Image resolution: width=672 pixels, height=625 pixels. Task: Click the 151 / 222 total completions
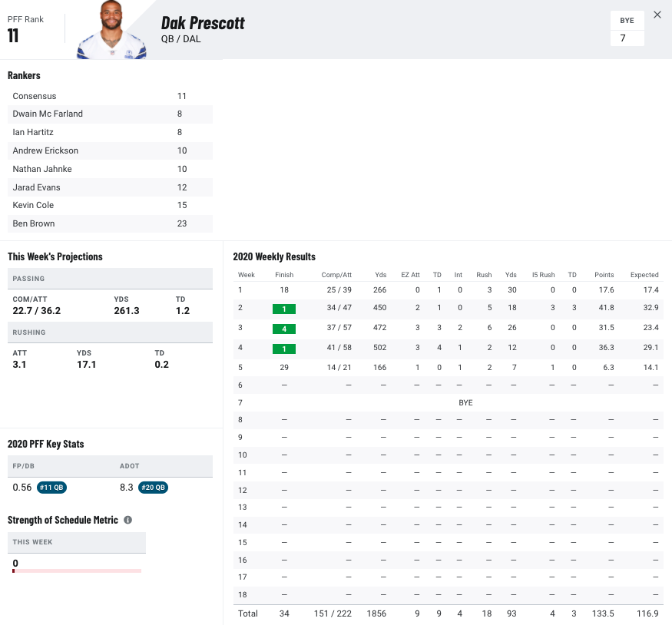click(x=333, y=613)
